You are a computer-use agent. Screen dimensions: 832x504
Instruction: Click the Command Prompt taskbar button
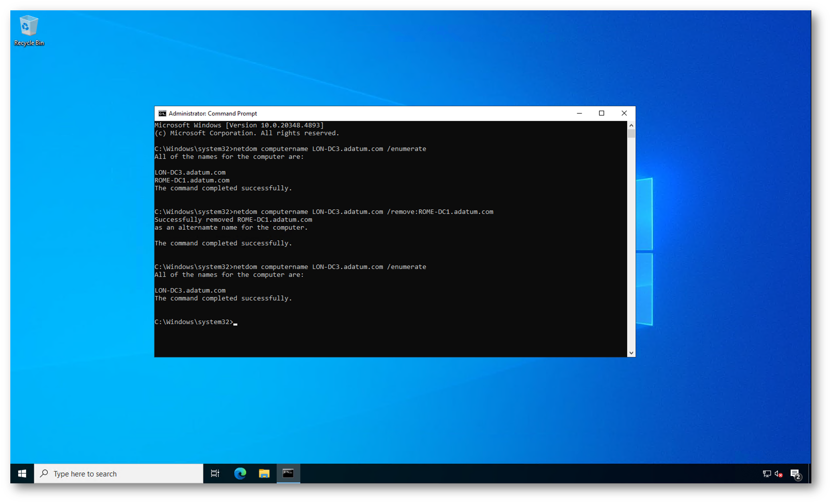(288, 474)
